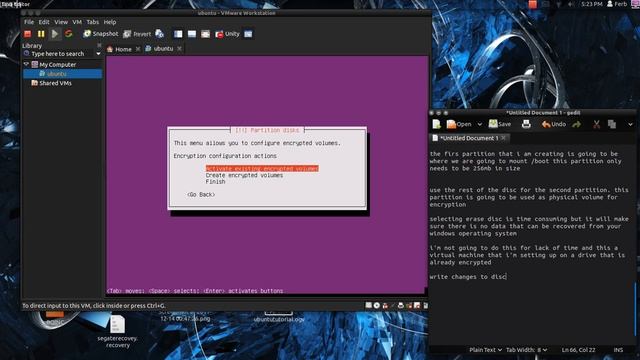Enter Unity mode
This screenshot has width=640, height=360.
point(227,34)
